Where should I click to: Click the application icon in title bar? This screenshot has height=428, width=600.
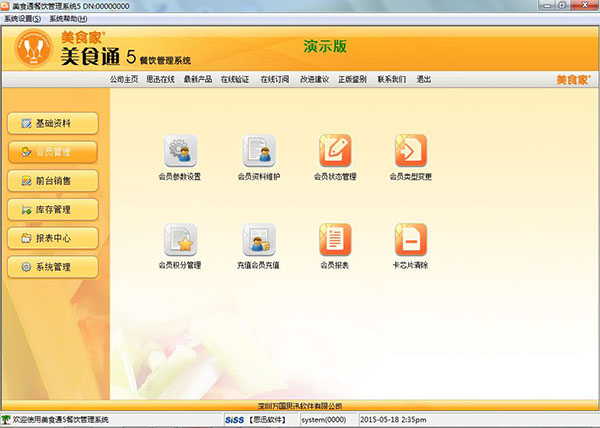(x=5, y=6)
